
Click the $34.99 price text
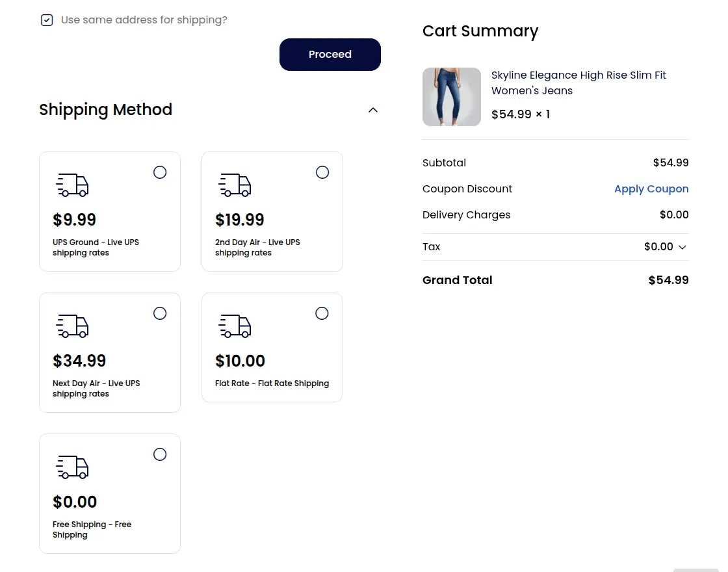point(79,361)
